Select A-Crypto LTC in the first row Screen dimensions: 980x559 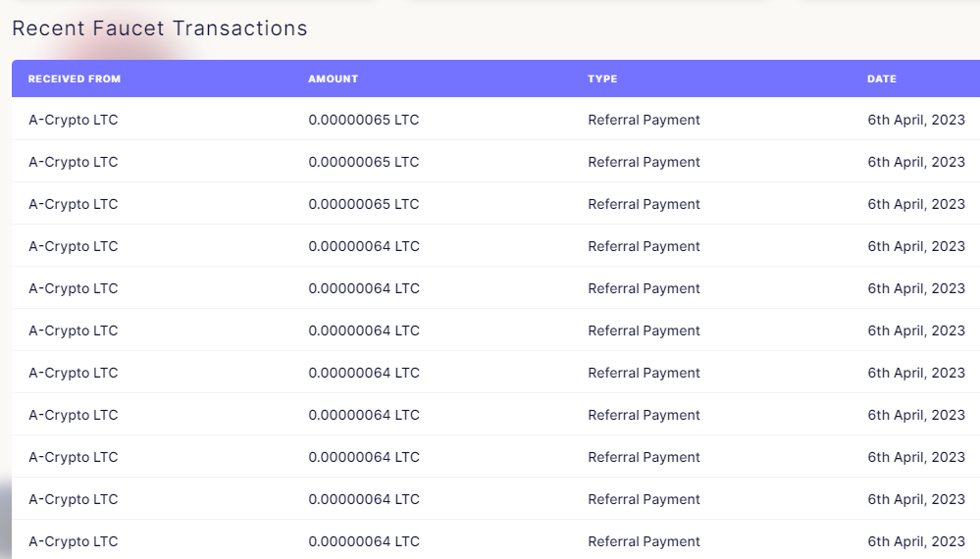pos(74,120)
